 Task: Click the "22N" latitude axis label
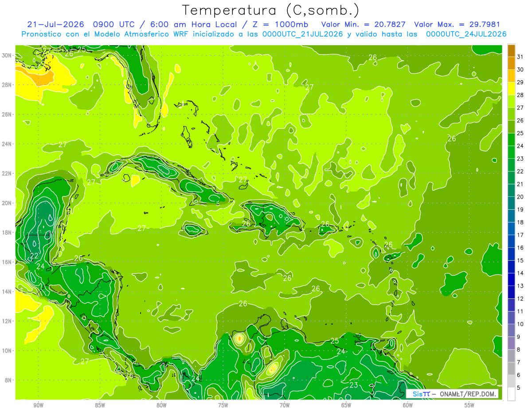point(6,173)
